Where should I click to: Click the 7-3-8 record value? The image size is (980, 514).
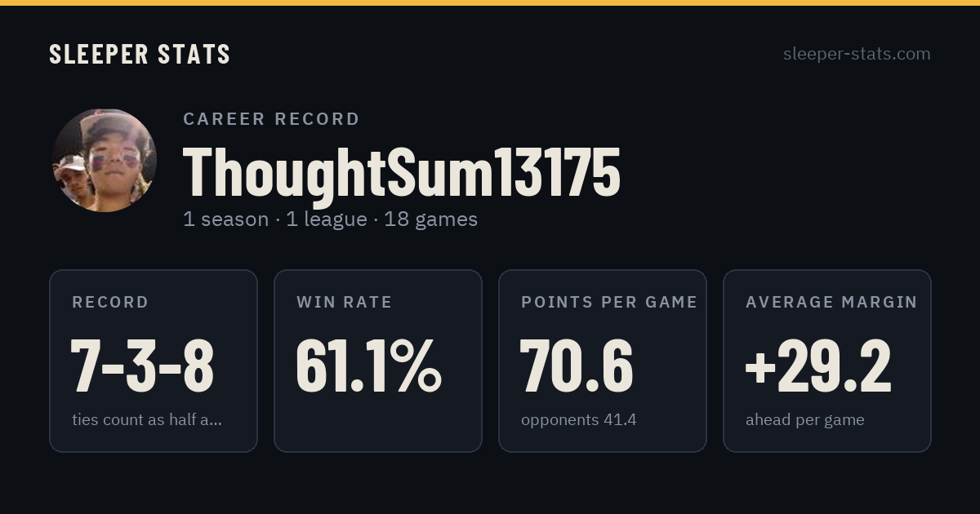click(143, 365)
